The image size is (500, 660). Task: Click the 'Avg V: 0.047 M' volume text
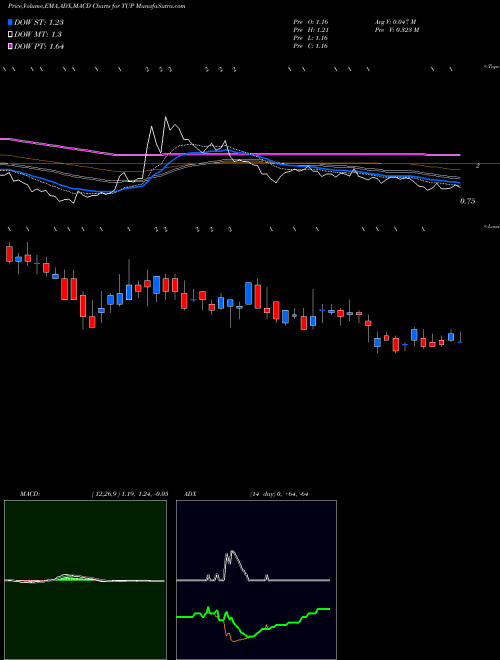tap(395, 22)
